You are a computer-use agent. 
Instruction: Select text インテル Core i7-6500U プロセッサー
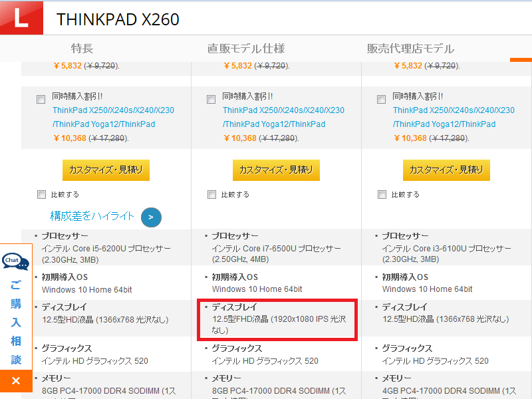click(277, 248)
